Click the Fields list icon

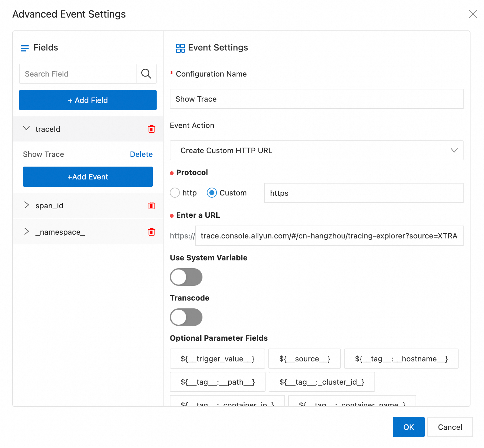pyautogui.click(x=25, y=48)
